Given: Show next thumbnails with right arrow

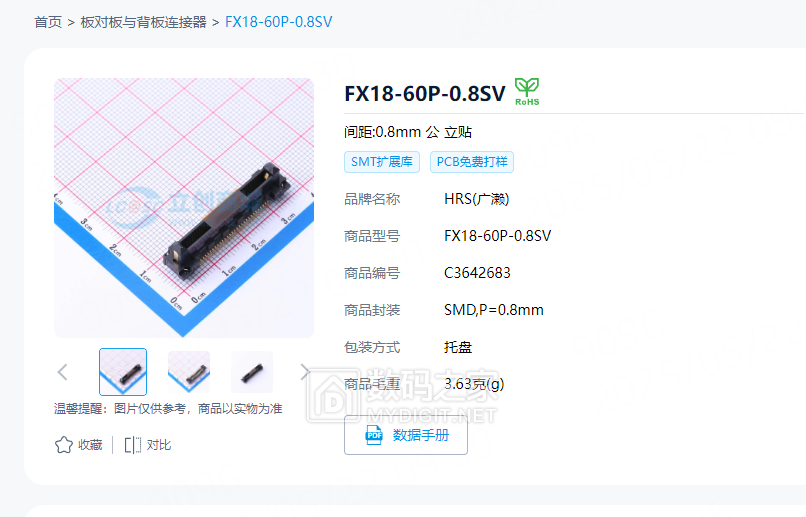Looking at the screenshot, I should pyautogui.click(x=305, y=372).
